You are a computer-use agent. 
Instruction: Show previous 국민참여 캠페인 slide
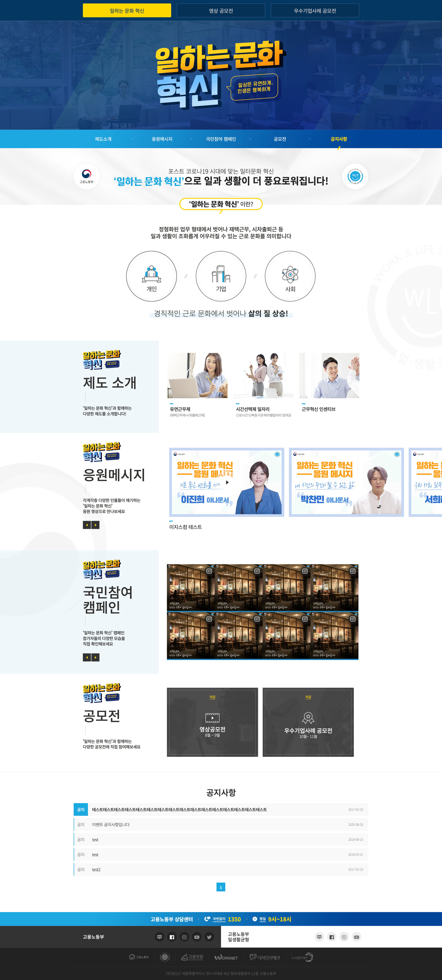pos(87,657)
